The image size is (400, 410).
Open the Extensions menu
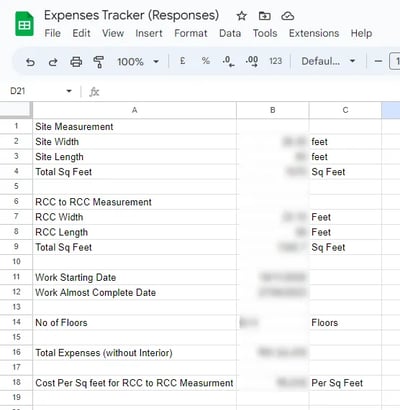coord(314,33)
